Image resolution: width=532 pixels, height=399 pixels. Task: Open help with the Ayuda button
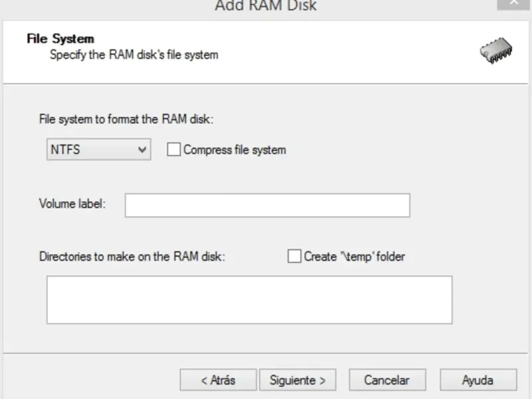[x=477, y=380]
